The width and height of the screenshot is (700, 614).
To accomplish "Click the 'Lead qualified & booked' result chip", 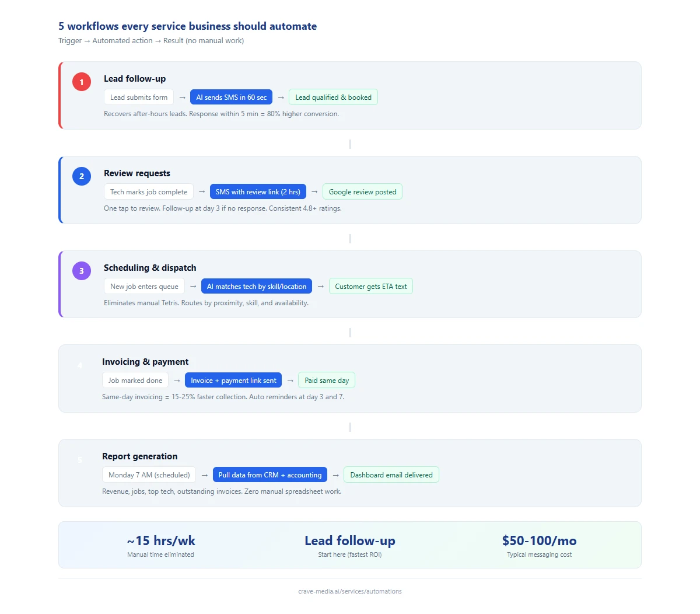I will tap(333, 97).
